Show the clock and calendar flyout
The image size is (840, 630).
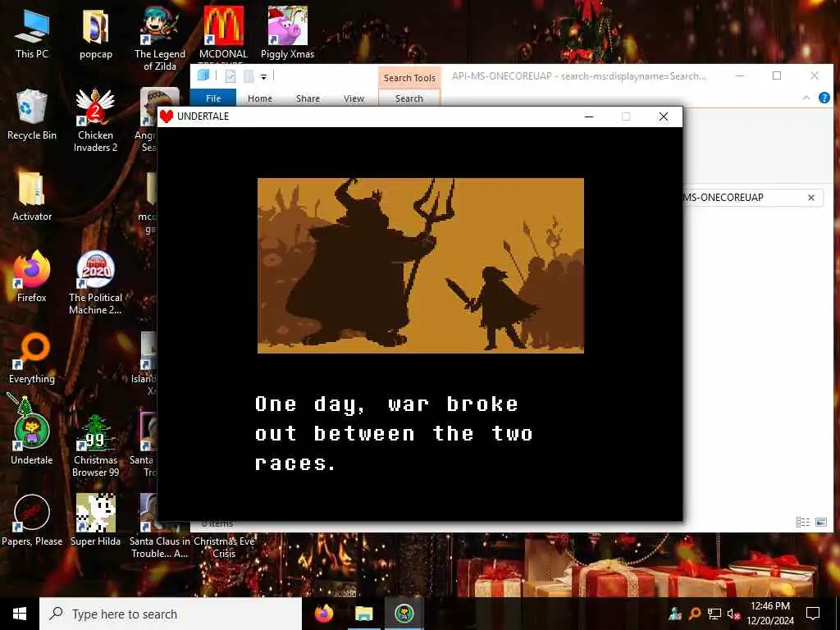(770, 614)
